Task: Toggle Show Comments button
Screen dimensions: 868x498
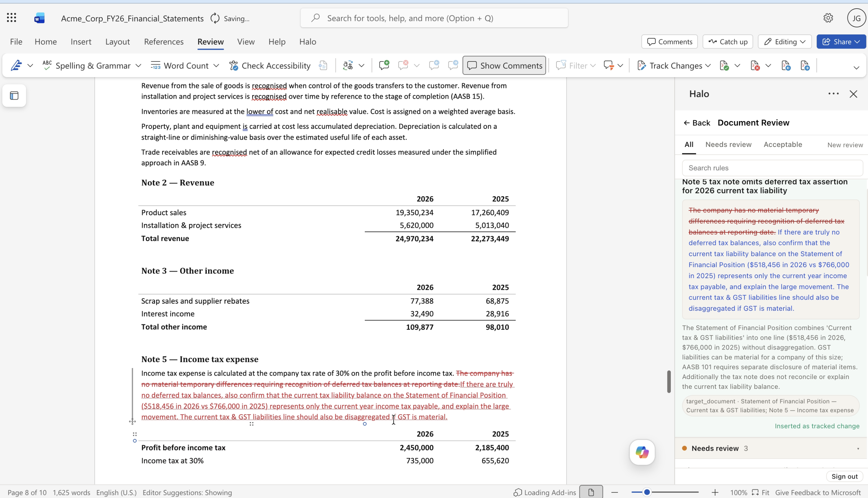Action: pyautogui.click(x=504, y=65)
